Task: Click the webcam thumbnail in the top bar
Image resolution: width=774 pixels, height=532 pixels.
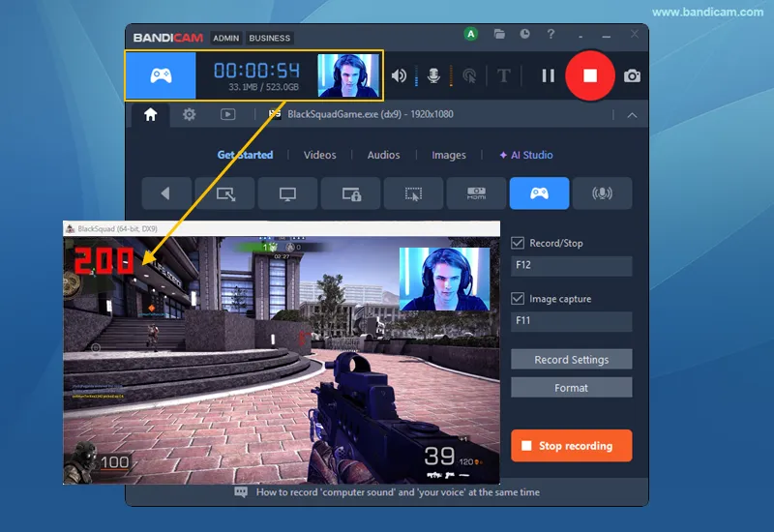Action: [x=348, y=75]
